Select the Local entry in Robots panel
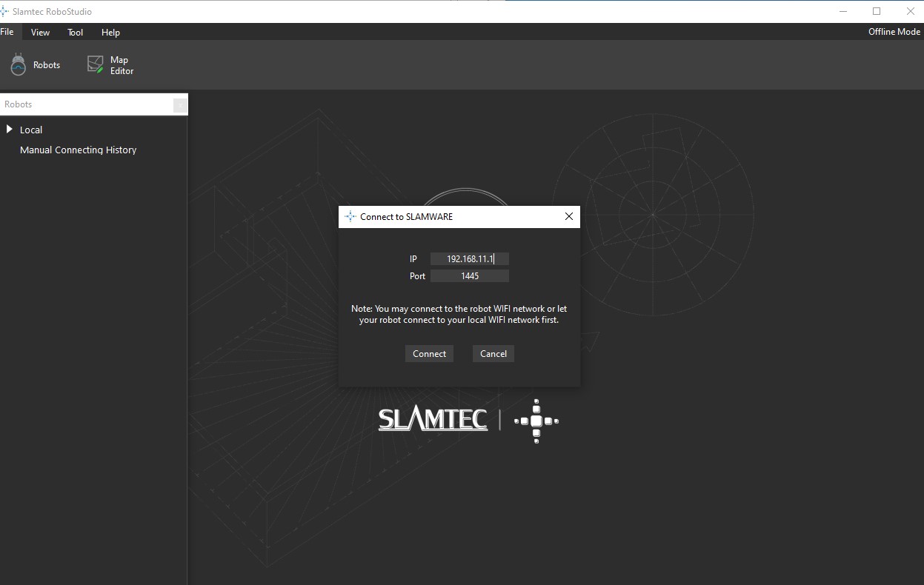924x585 pixels. 31,130
